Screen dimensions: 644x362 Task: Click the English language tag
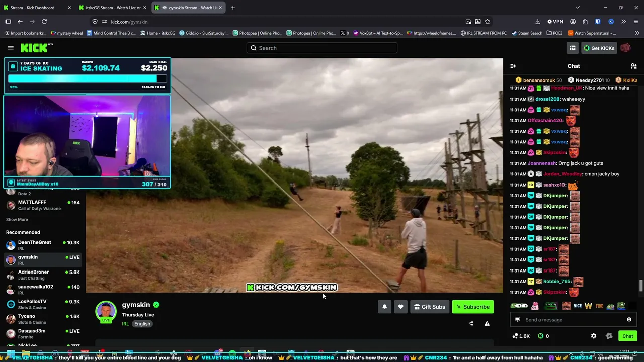[142, 324]
